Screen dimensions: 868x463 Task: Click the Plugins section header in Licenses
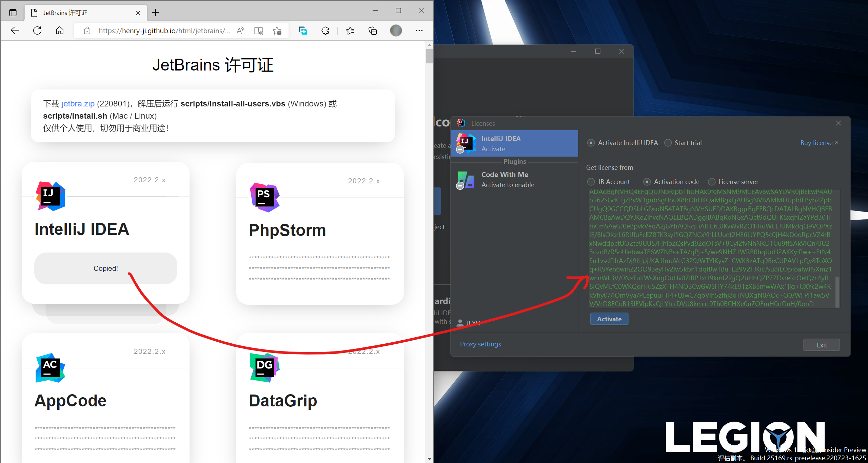coord(514,162)
